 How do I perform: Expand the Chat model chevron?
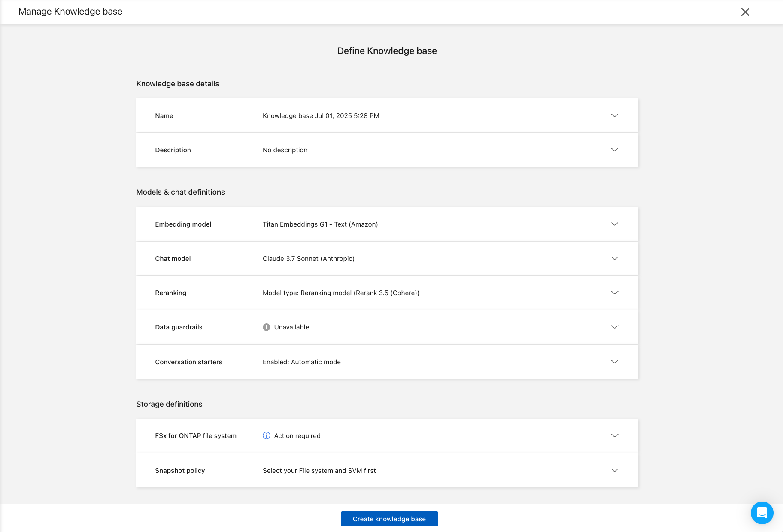pyautogui.click(x=614, y=258)
